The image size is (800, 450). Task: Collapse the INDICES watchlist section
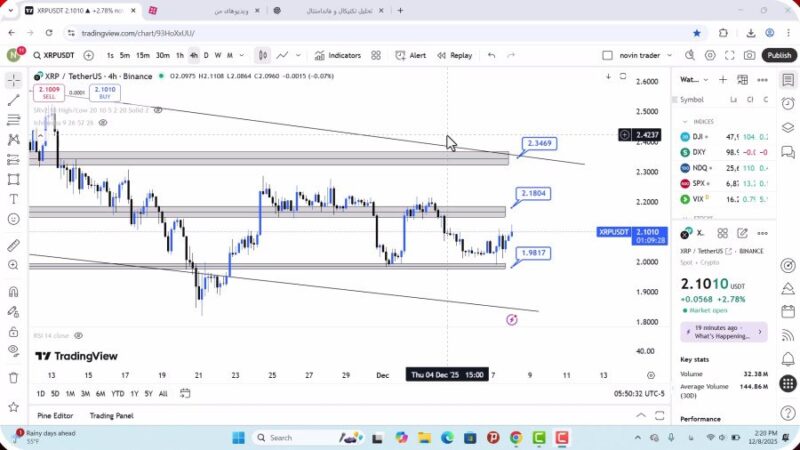click(x=685, y=121)
